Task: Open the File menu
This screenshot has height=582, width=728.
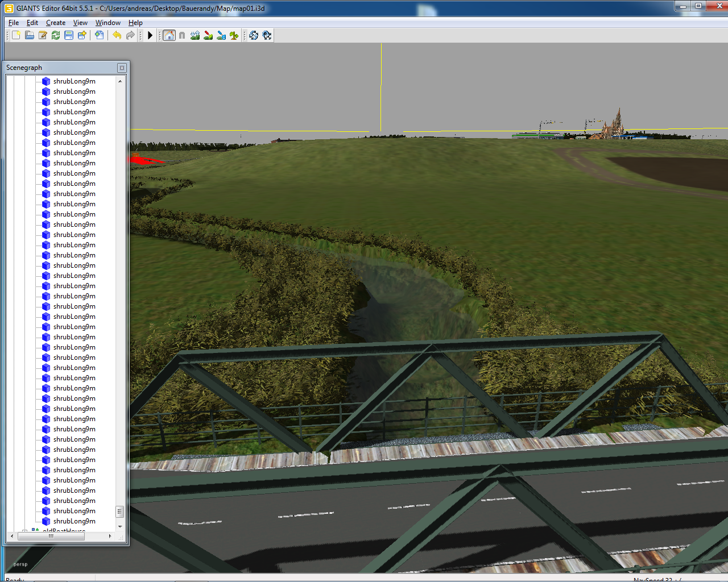Action: pyautogui.click(x=14, y=23)
